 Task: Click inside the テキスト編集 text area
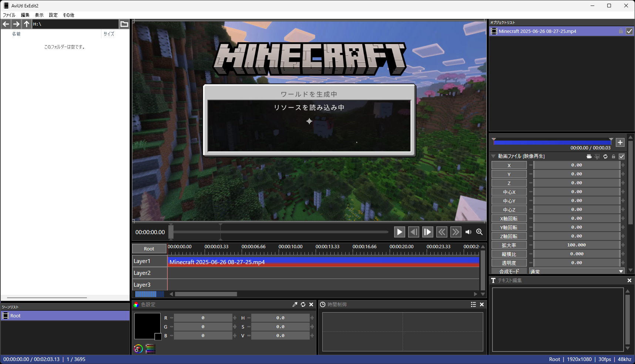tap(558, 319)
